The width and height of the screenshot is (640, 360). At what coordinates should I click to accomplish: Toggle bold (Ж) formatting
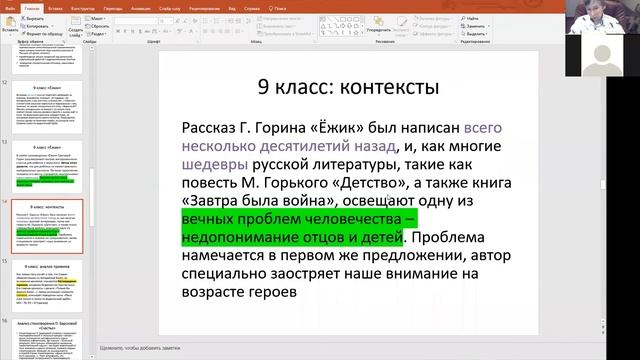tap(118, 31)
